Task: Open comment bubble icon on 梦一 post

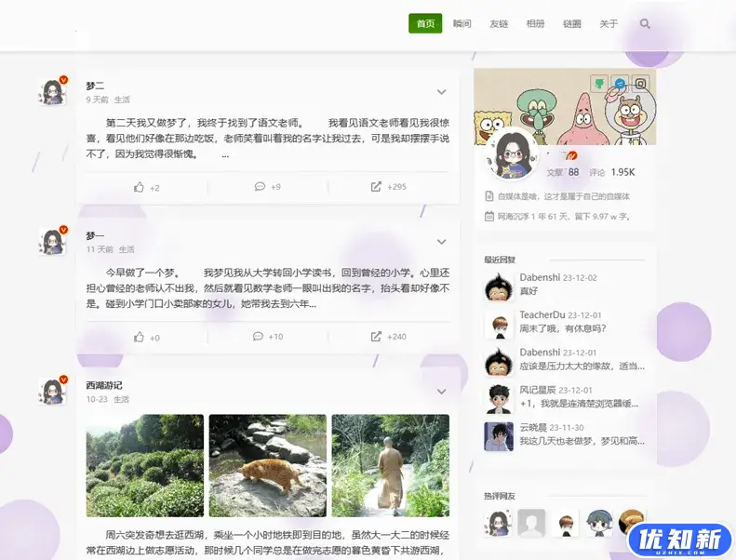Action: click(x=258, y=336)
